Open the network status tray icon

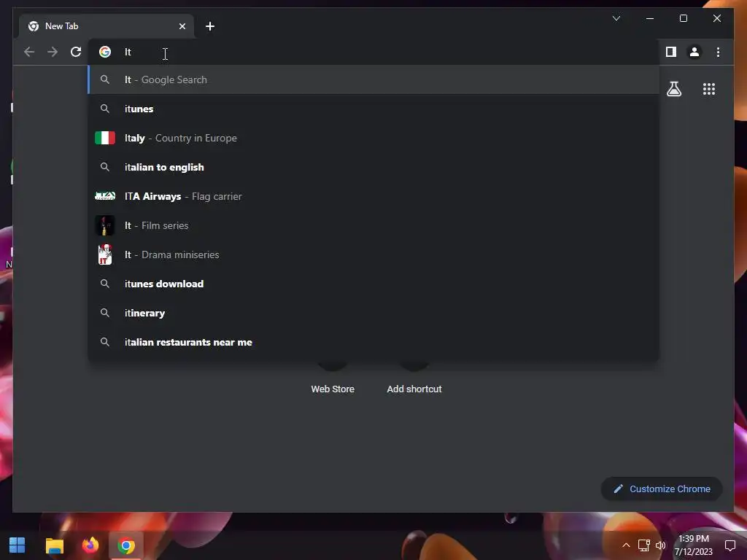pyautogui.click(x=643, y=545)
